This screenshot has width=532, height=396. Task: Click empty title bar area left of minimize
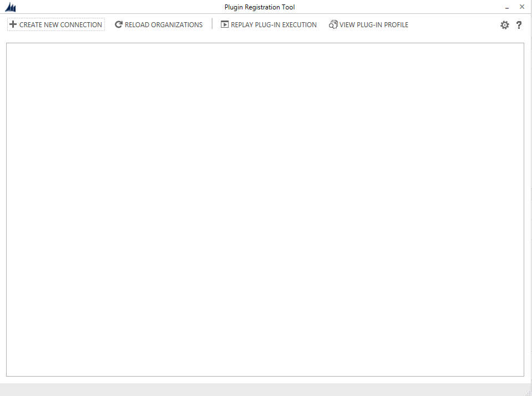(416, 7)
